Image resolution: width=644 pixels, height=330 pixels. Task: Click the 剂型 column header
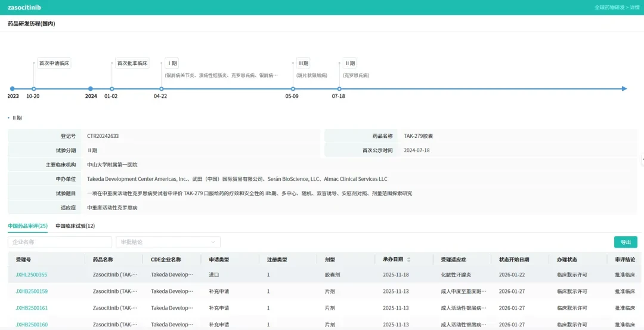330,260
